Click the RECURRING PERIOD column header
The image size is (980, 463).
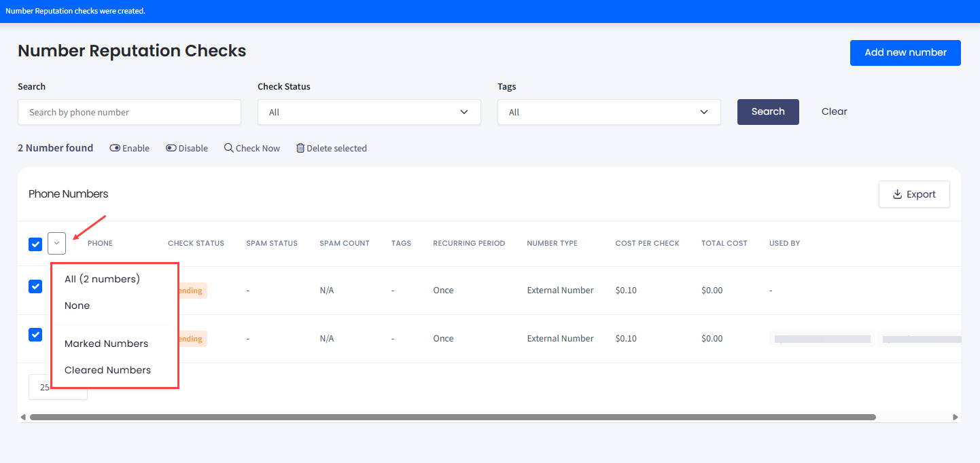(x=469, y=243)
